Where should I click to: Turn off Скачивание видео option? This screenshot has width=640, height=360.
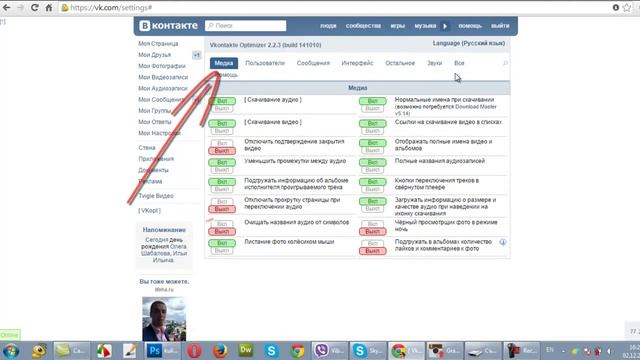[x=222, y=131]
